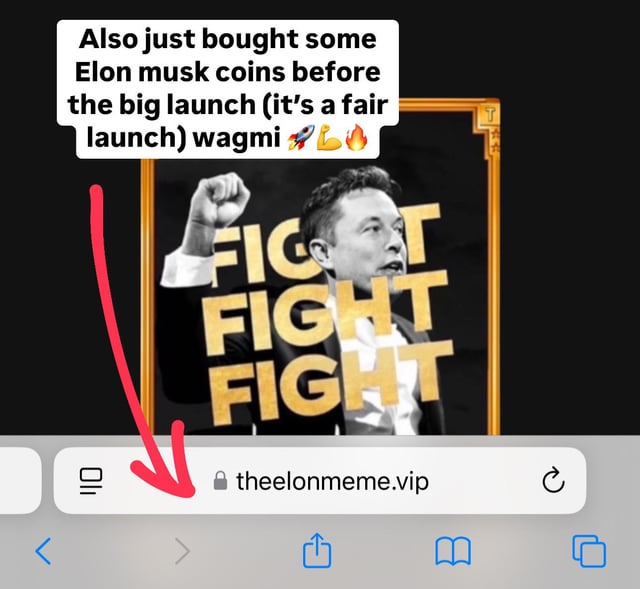Viewport: 640px width, 589px height.
Task: Switch to the adjacent tab's address bar at left edge
Action: [x=20, y=480]
